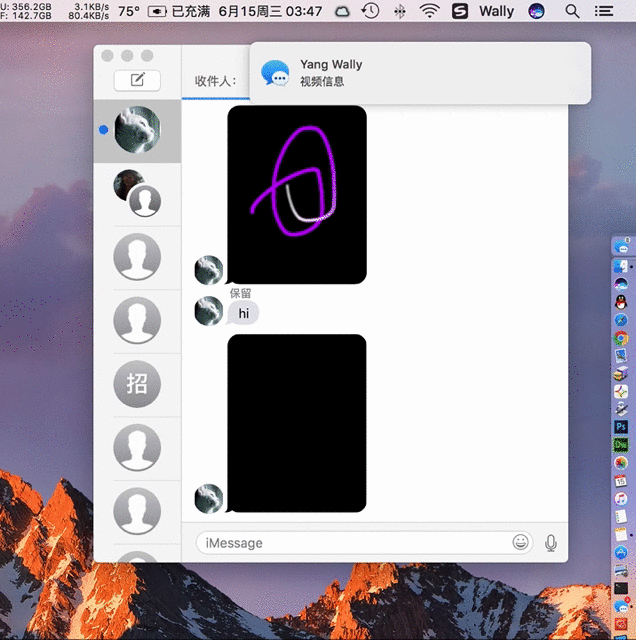Click the cloud icon in menu bar
Image resolution: width=636 pixels, height=640 pixels.
[x=342, y=11]
